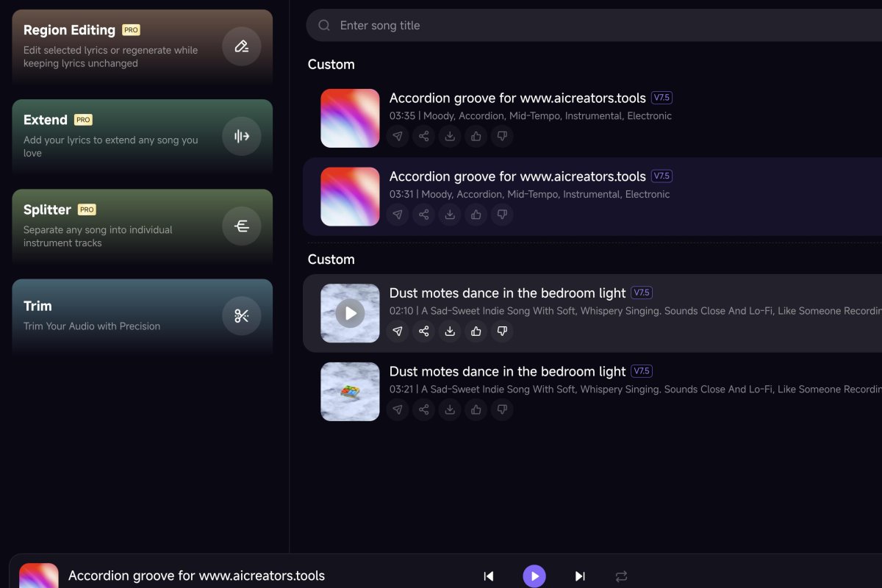Download the Dust motes 03:21 version
The image size is (882, 588).
pos(450,409)
